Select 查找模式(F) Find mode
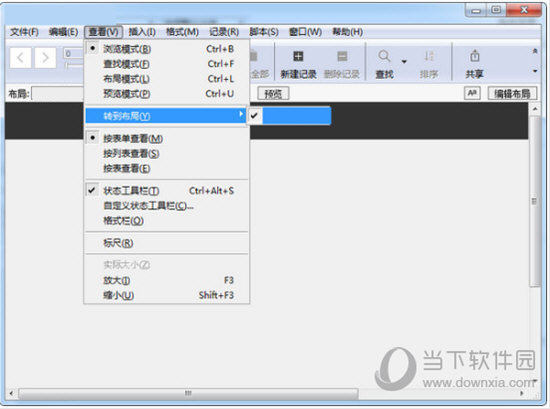The width and height of the screenshot is (550, 409). coord(167,64)
